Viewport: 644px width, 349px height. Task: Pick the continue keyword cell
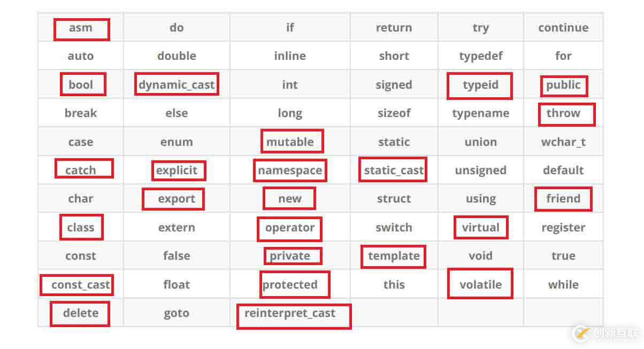pyautogui.click(x=563, y=28)
